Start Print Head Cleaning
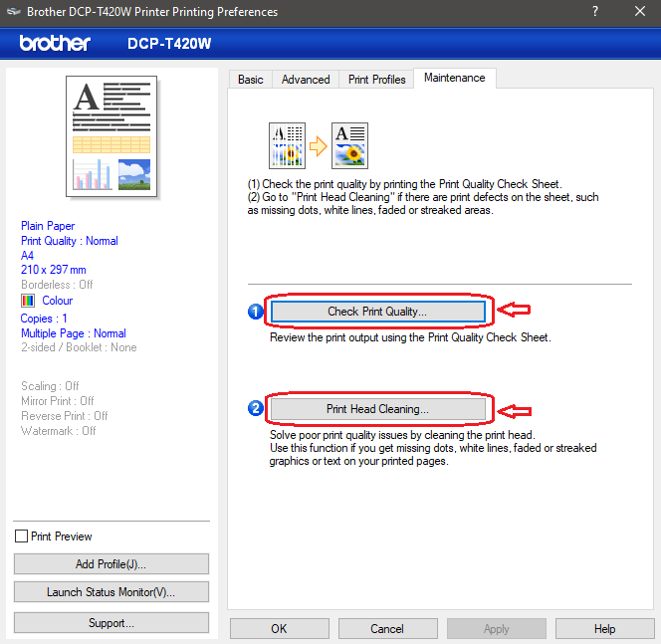Image resolution: width=661 pixels, height=644 pixels. (377, 409)
